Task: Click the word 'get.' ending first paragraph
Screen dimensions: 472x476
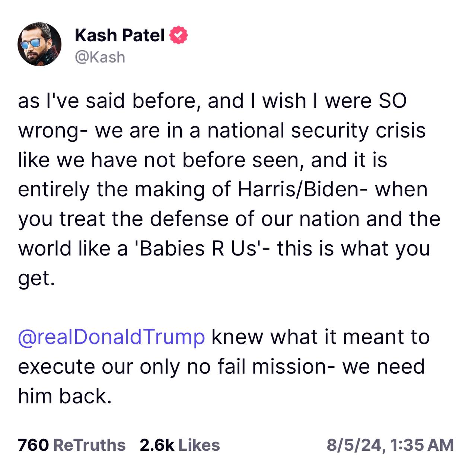Action: coord(36,279)
